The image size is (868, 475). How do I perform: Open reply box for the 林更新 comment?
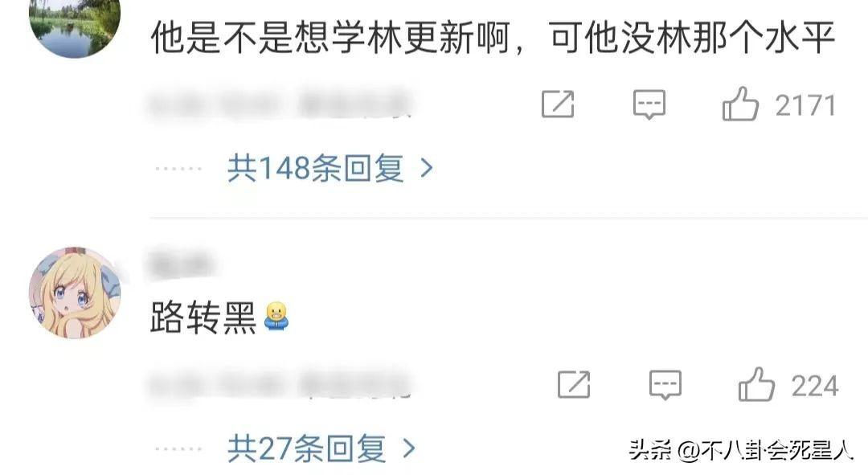[649, 104]
